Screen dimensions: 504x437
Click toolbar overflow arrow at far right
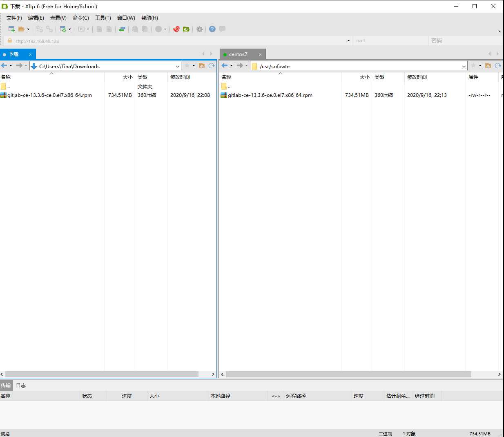tap(500, 31)
